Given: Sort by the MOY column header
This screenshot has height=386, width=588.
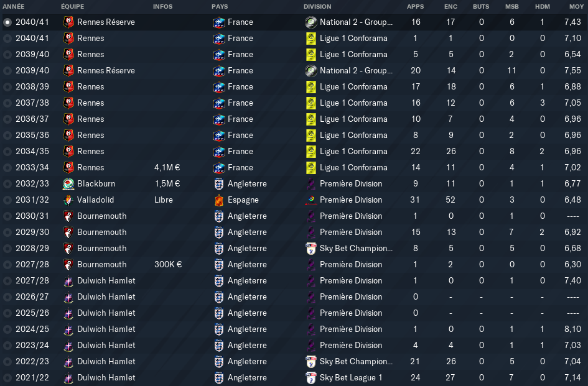Looking at the screenshot, I should pyautogui.click(x=576, y=6).
